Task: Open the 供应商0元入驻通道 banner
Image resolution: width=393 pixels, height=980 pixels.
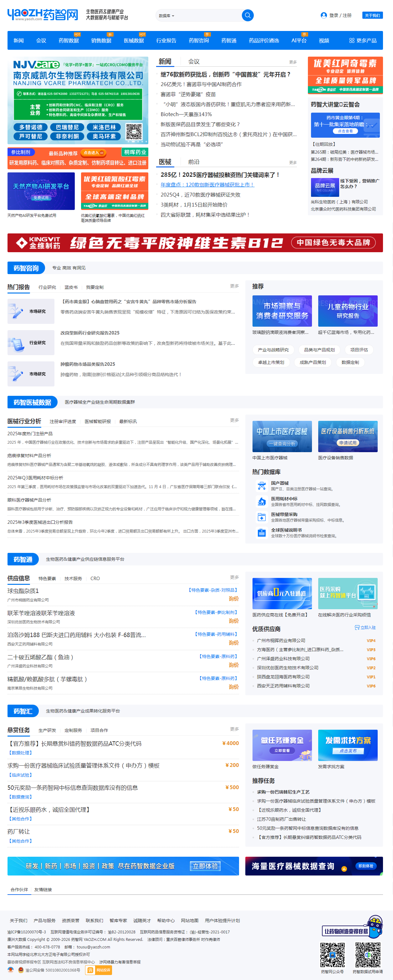Action: point(282,594)
